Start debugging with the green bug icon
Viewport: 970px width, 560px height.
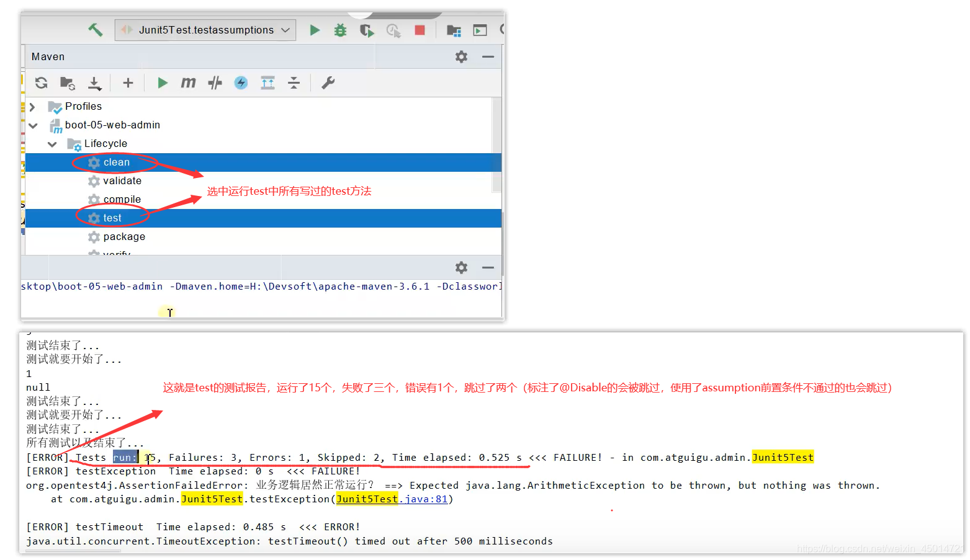(x=340, y=30)
